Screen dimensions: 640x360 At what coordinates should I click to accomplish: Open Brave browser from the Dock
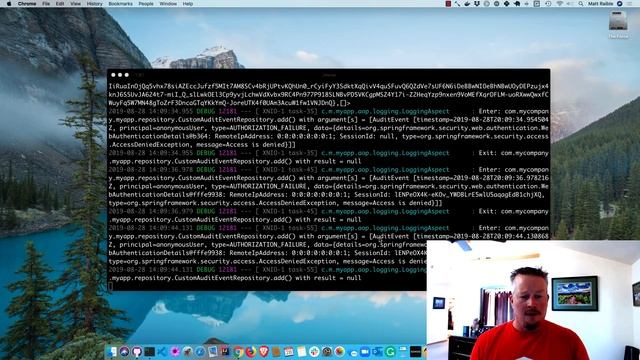[264, 352]
